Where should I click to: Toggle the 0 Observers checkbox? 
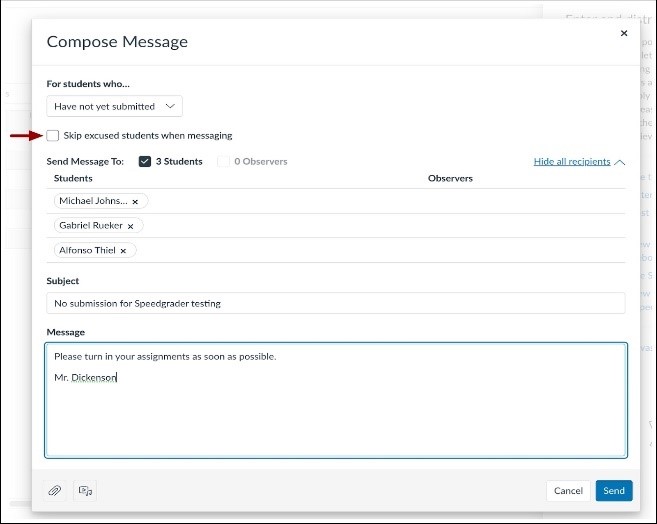[x=223, y=162]
